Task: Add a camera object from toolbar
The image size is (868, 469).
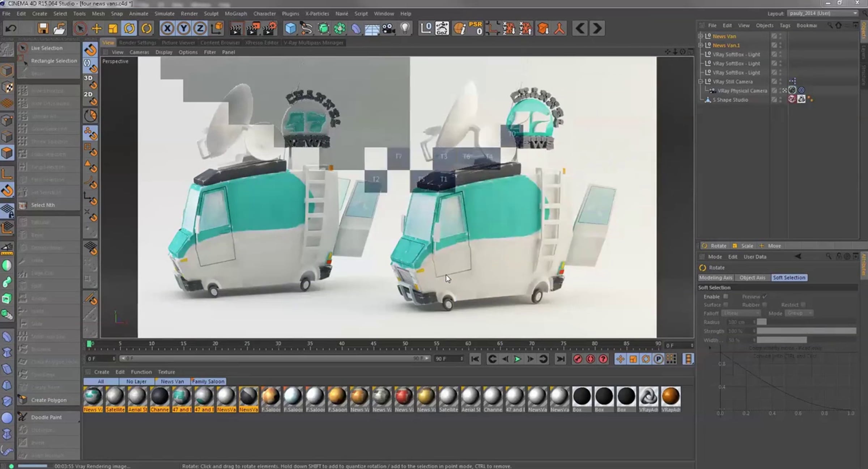Action: [x=389, y=28]
